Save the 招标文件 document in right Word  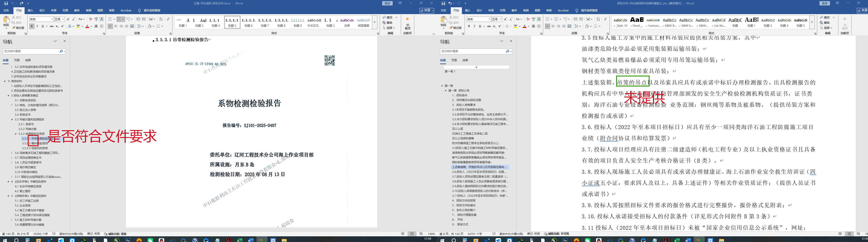[x=443, y=3]
